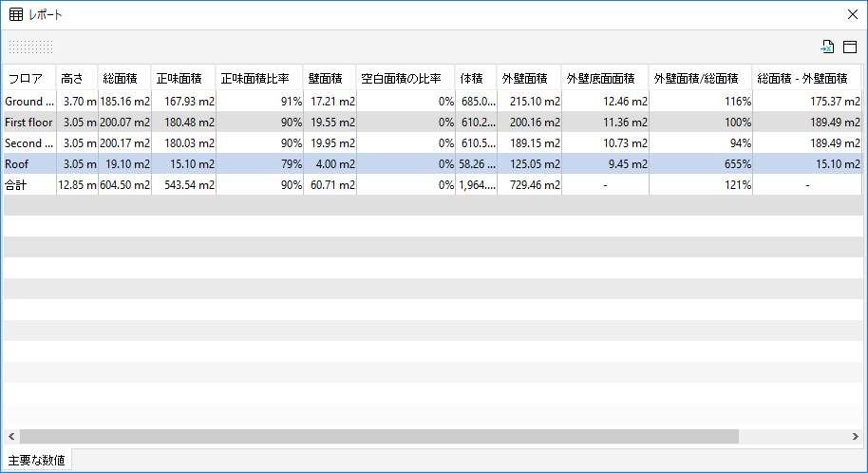This screenshot has width=868, height=473.
Task: Click the 121% total ratio cell
Action: tap(701, 185)
